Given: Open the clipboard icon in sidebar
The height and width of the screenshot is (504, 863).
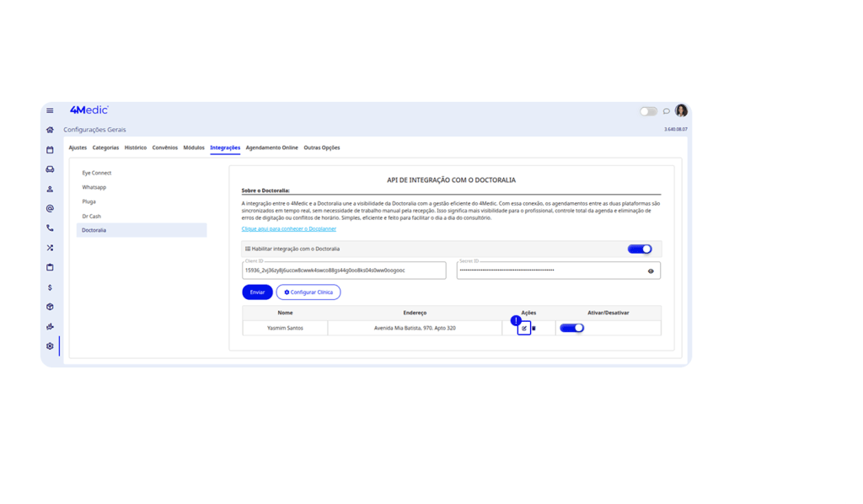Looking at the screenshot, I should click(x=50, y=267).
